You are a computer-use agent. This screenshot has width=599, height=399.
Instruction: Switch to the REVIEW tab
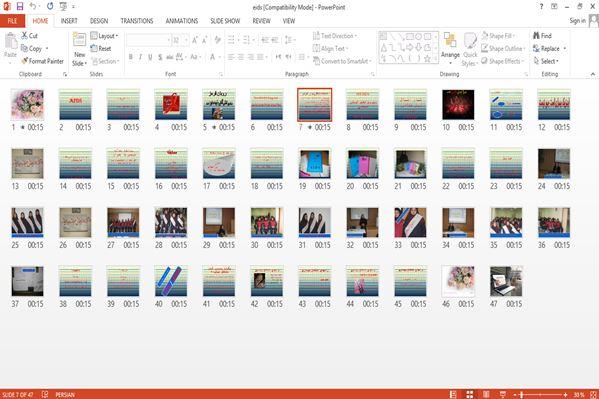click(261, 21)
